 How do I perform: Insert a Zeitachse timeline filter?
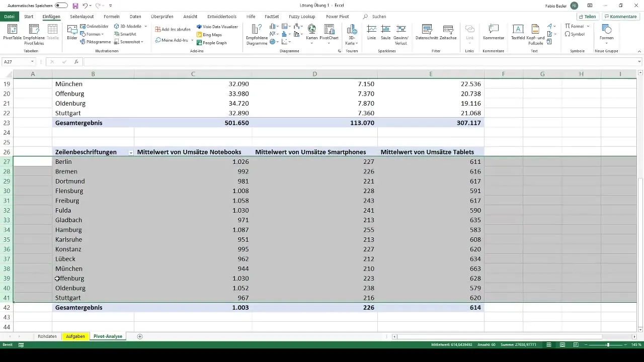pyautogui.click(x=448, y=32)
